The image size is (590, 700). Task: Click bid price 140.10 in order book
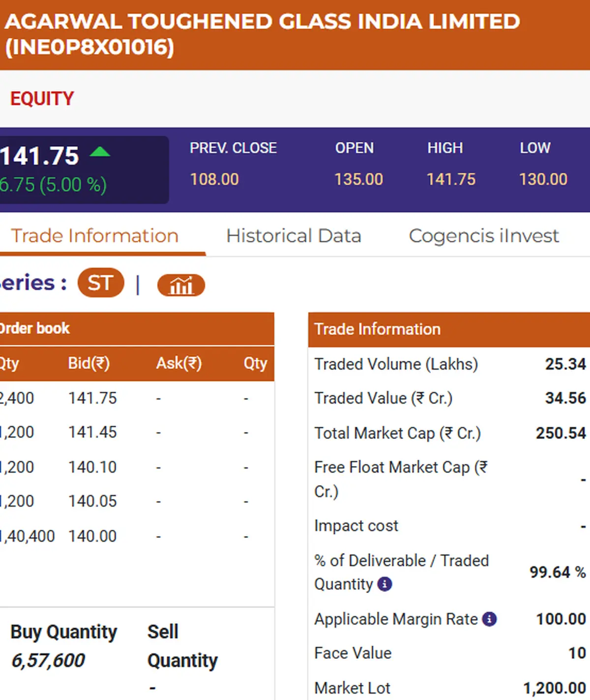tap(92, 467)
